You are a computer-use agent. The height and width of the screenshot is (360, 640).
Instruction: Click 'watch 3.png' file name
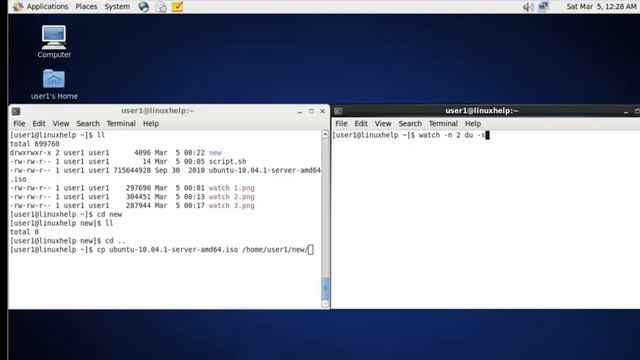[x=231, y=206]
